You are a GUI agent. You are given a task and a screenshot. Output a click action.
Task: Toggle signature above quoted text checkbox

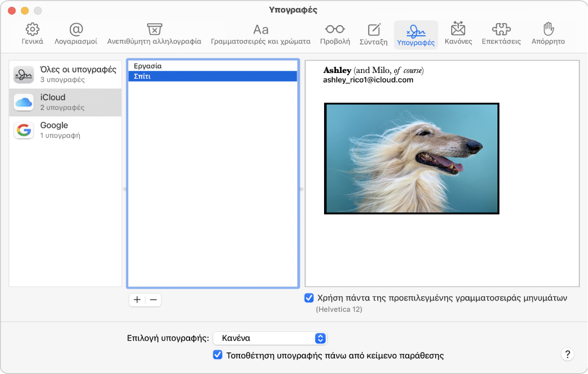point(217,355)
